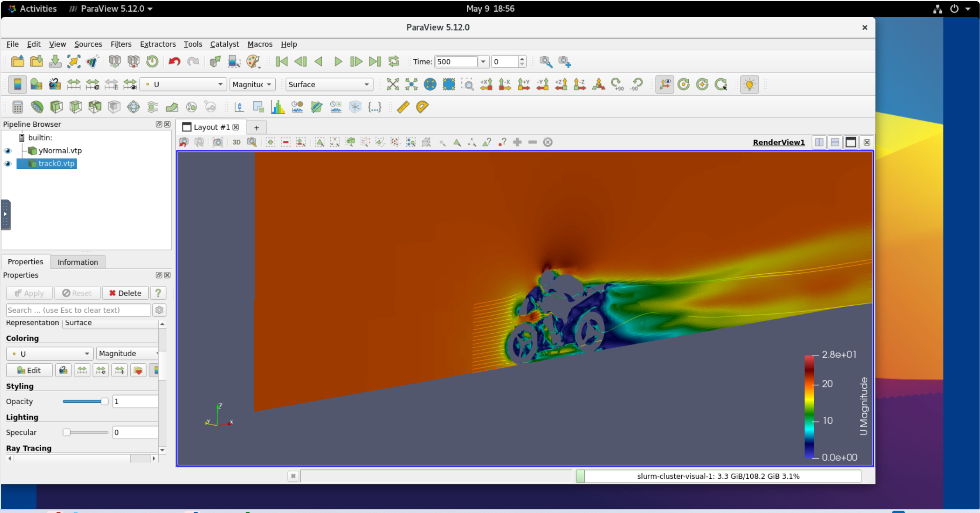The height and width of the screenshot is (513, 980).
Task: Toggle the 3D interaction mode button
Action: point(236,142)
